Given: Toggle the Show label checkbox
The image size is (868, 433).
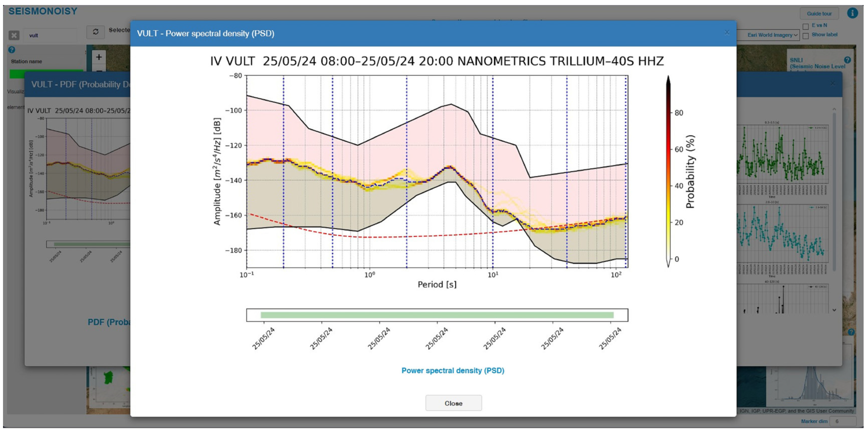Looking at the screenshot, I should 806,36.
